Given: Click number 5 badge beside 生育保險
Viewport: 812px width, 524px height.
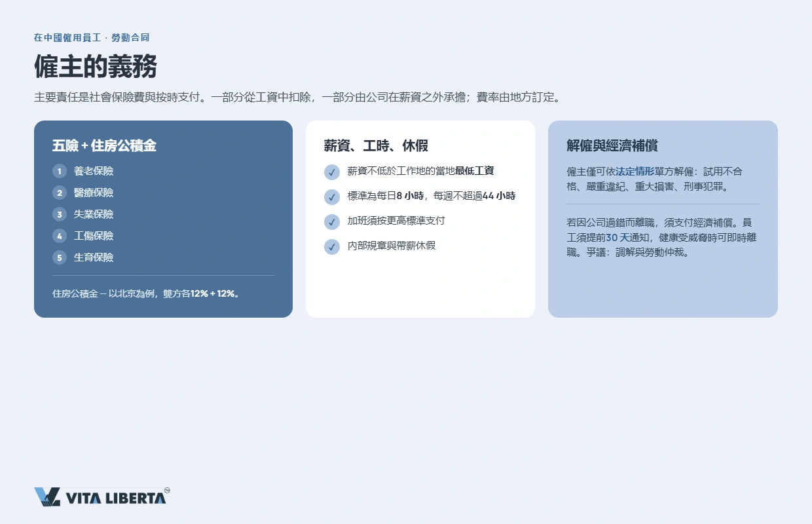Looking at the screenshot, I should point(60,257).
